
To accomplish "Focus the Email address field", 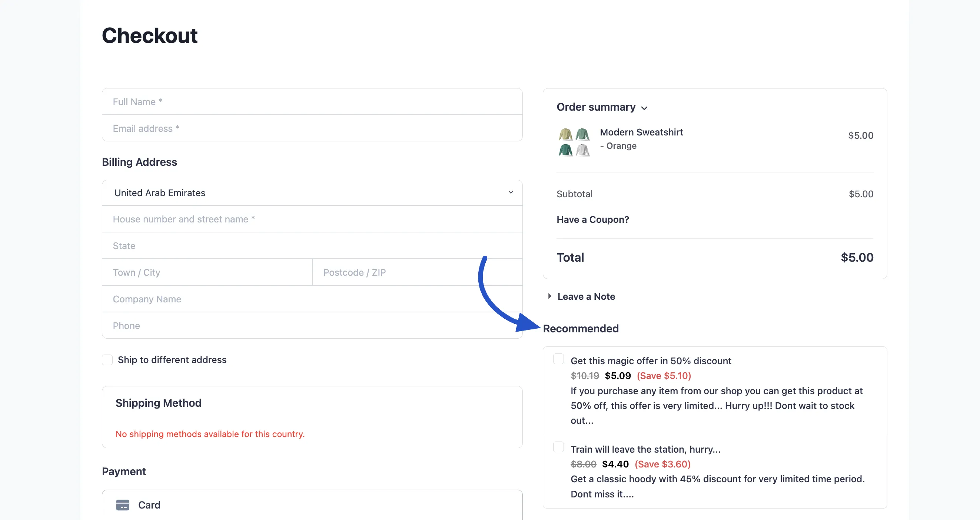I will pos(312,128).
